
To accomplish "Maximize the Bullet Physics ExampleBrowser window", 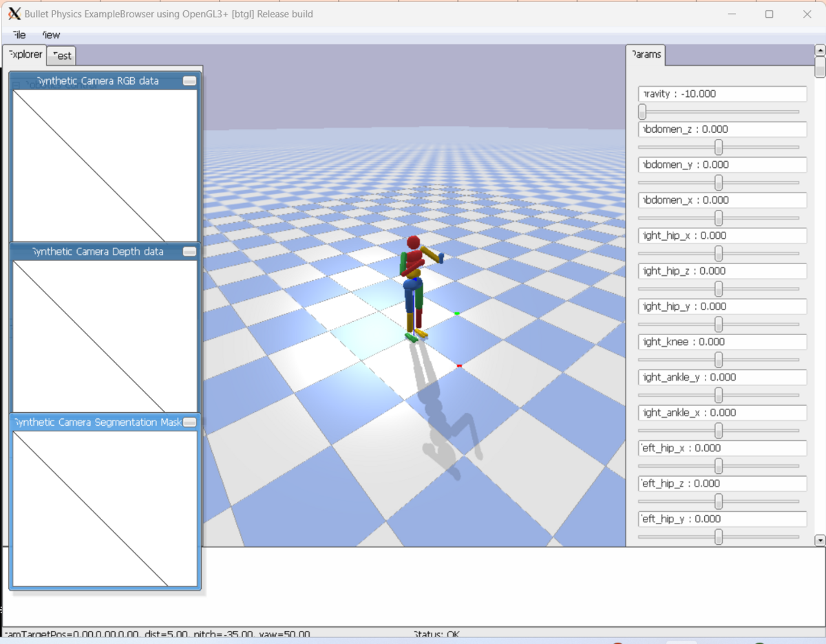I will coord(770,14).
